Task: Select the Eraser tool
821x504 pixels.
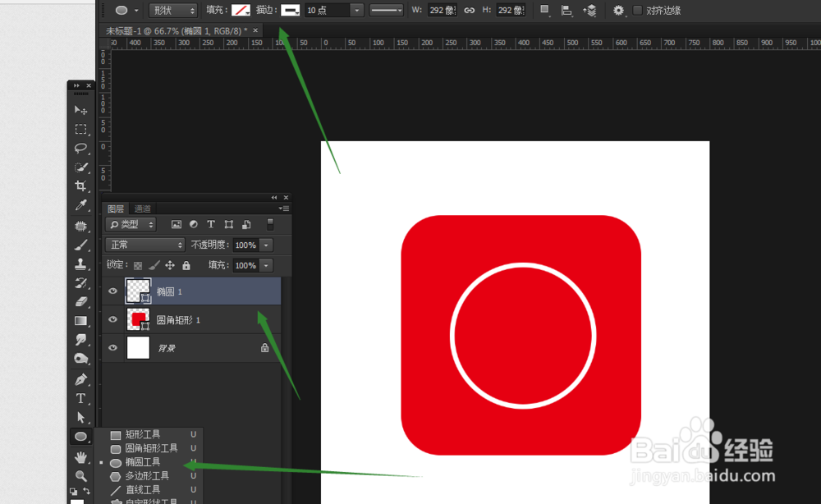Action: tap(80, 301)
